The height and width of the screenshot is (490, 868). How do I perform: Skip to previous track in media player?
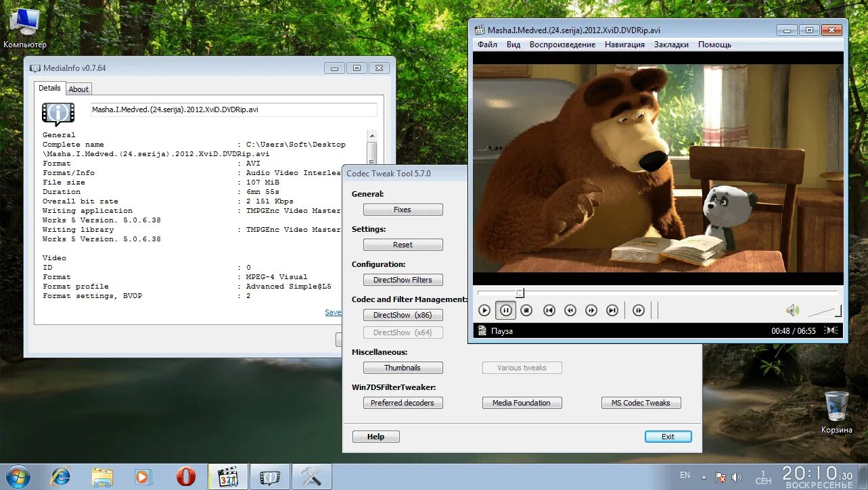click(x=549, y=310)
